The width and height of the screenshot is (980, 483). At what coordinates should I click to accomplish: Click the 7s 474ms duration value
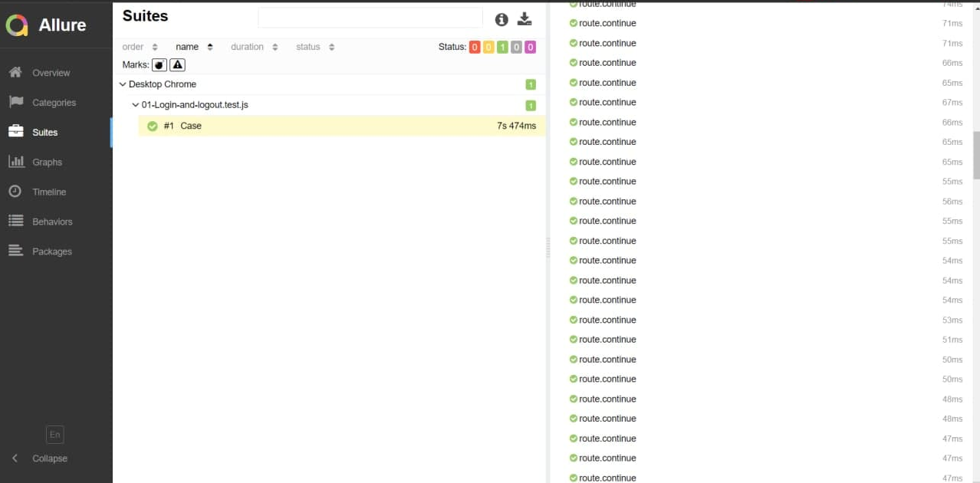(516, 126)
